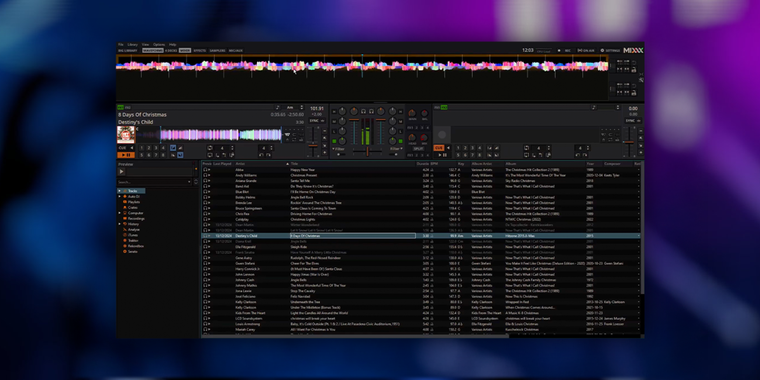
Task: Open the View menu
Action: click(x=145, y=45)
